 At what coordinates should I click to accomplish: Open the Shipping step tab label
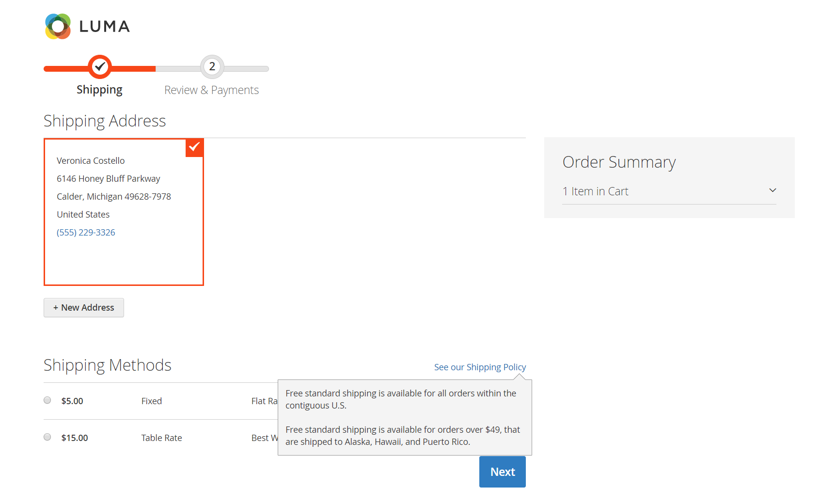pos(99,90)
